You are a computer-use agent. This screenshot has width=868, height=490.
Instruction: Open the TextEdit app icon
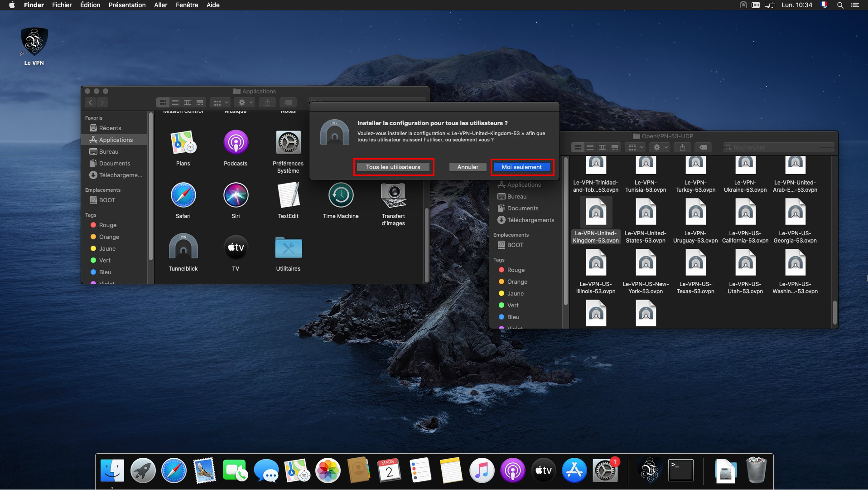point(288,200)
